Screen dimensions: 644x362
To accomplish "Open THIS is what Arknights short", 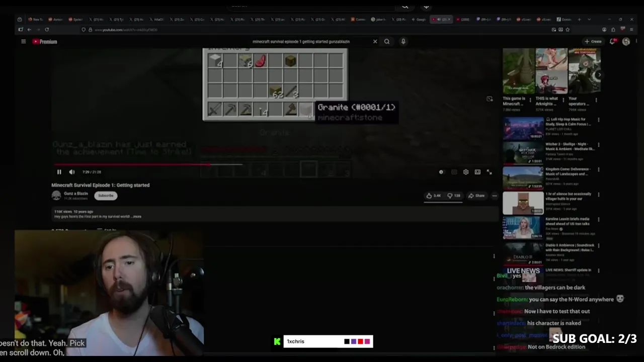I will (x=551, y=71).
